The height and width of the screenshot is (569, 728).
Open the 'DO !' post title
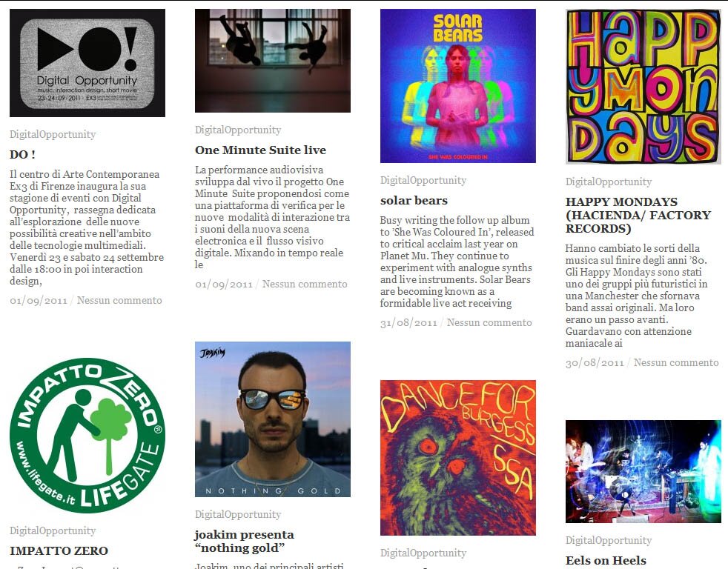pos(22,155)
